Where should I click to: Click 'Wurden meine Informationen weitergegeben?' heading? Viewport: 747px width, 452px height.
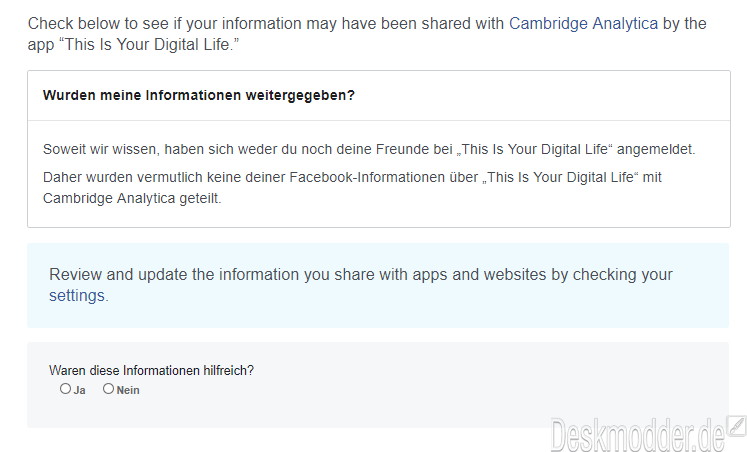point(199,95)
